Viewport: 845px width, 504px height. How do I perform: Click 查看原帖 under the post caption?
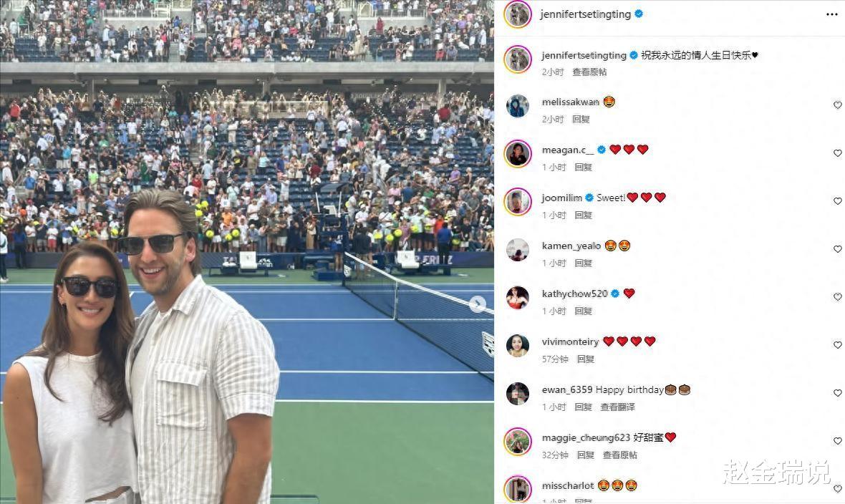tap(589, 72)
